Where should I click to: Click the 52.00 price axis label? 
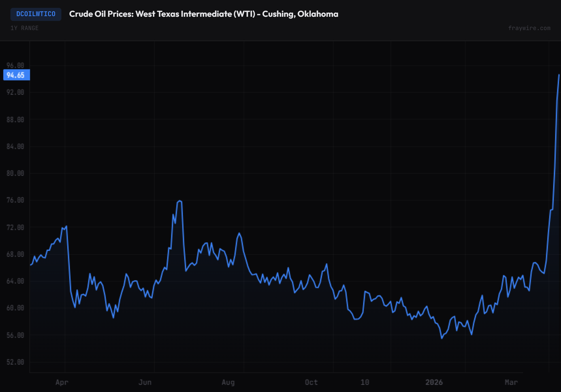point(15,362)
